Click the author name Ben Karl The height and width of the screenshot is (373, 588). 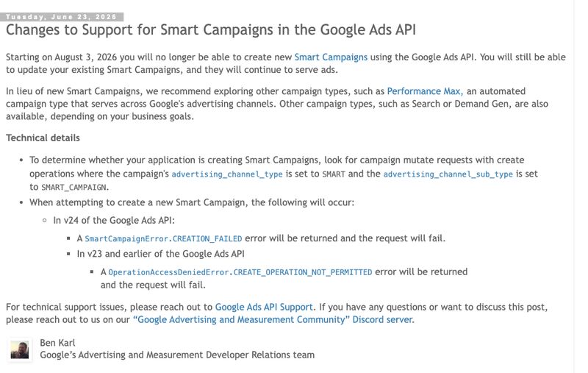[57, 343]
